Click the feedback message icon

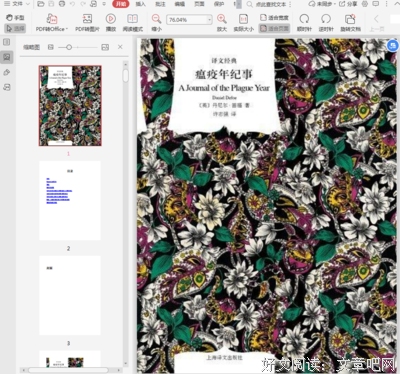pyautogui.click(x=375, y=4)
